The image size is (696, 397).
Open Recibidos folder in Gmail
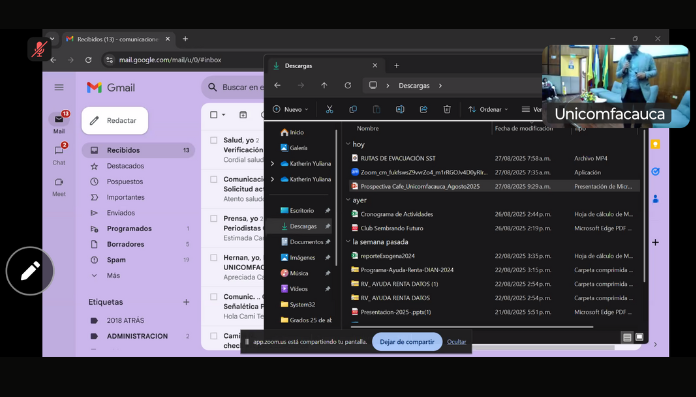click(x=138, y=150)
